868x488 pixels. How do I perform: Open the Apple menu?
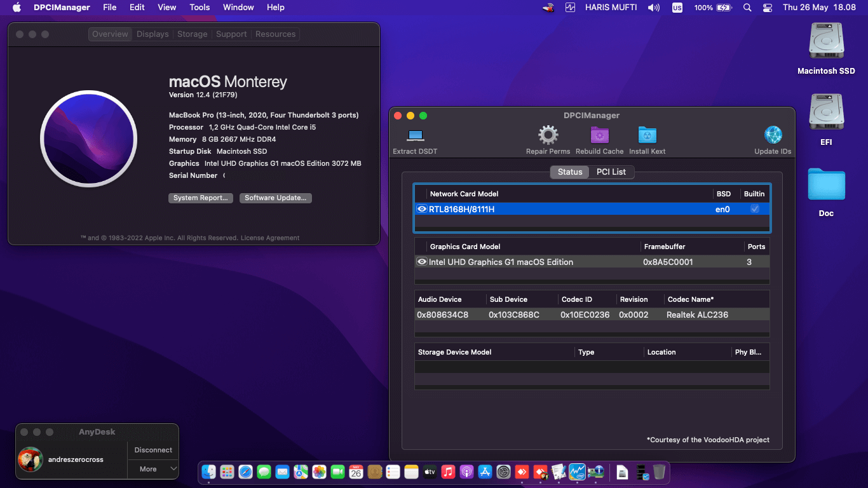click(17, 8)
